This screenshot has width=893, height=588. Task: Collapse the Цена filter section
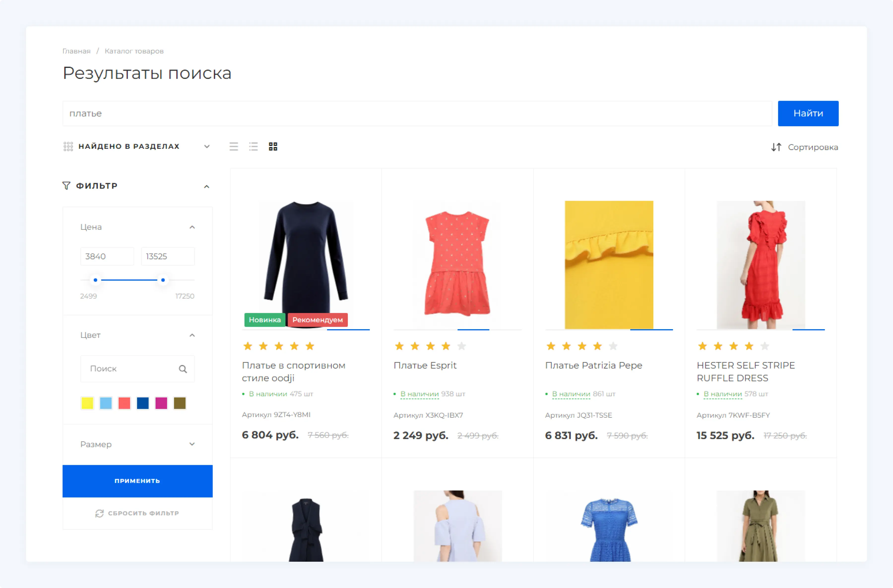(192, 227)
